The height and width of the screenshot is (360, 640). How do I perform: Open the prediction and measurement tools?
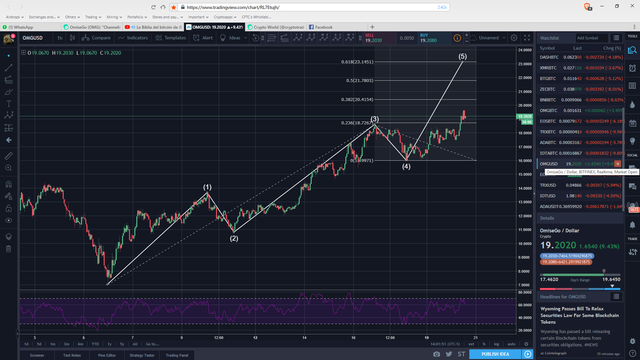point(9,128)
